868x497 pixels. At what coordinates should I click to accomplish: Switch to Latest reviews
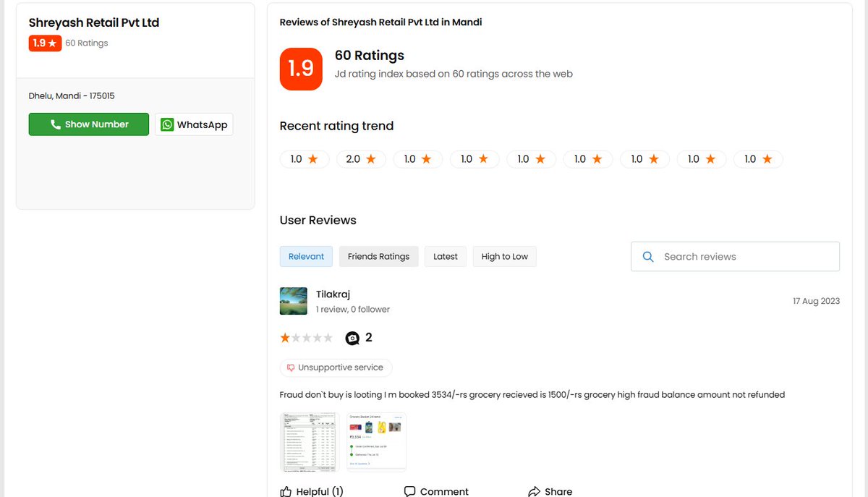pyautogui.click(x=446, y=257)
